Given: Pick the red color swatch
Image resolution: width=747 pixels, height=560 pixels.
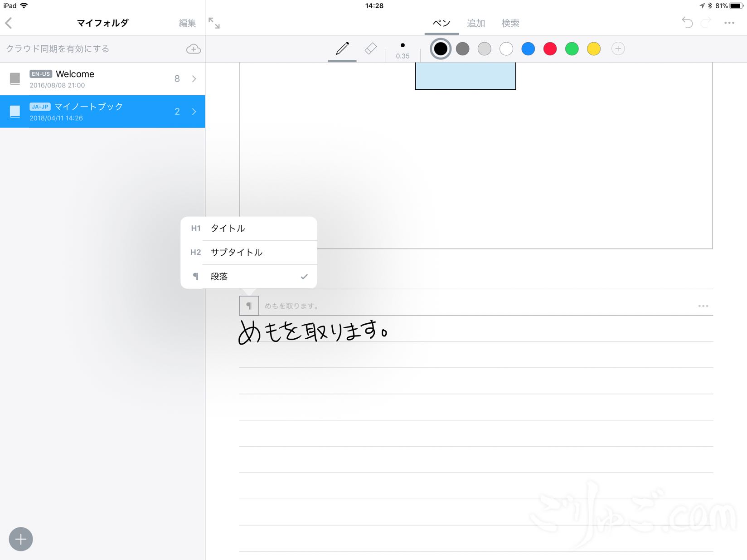Looking at the screenshot, I should tap(550, 49).
